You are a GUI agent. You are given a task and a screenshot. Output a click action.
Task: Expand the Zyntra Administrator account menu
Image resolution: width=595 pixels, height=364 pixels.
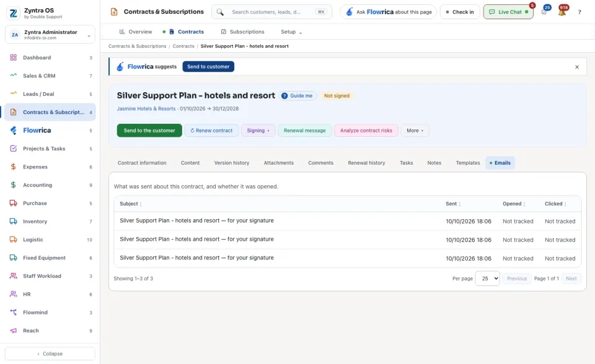[50, 35]
